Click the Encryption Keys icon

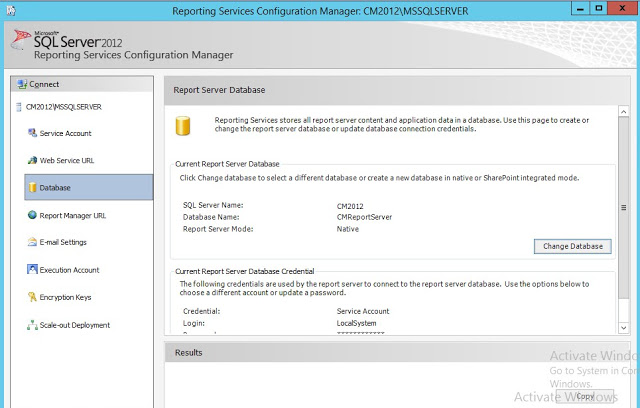pyautogui.click(x=32, y=297)
